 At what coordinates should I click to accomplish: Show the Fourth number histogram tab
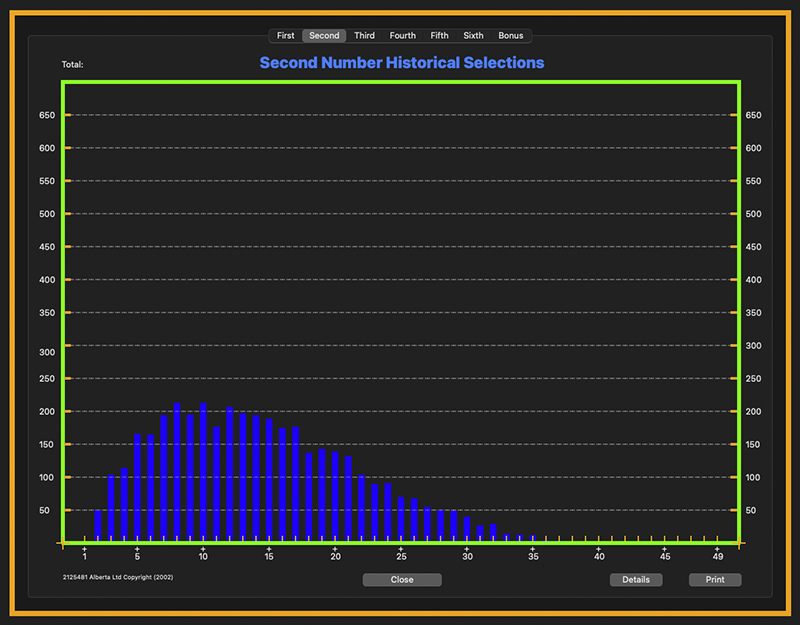[403, 36]
